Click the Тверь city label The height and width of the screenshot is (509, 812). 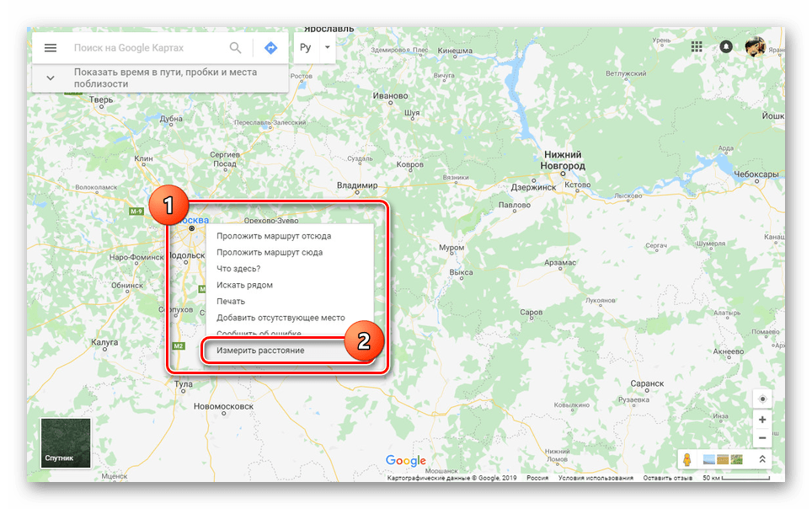[x=100, y=99]
